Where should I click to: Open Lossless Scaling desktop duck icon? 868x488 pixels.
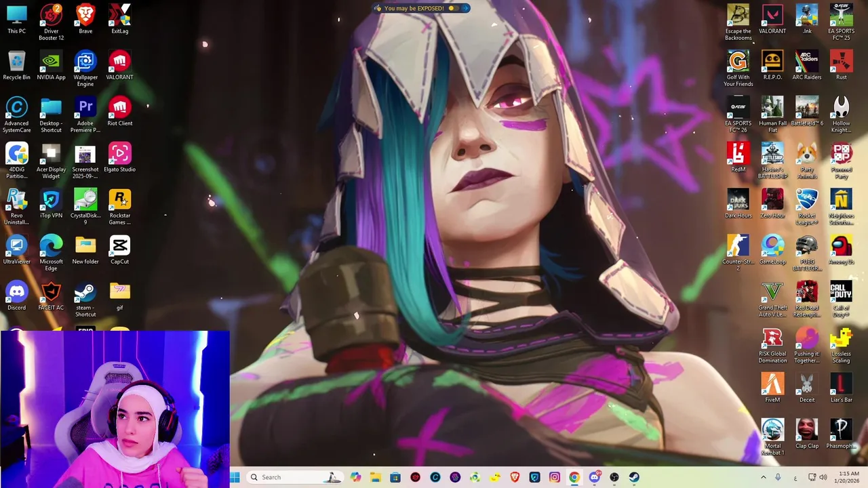pyautogui.click(x=842, y=345)
